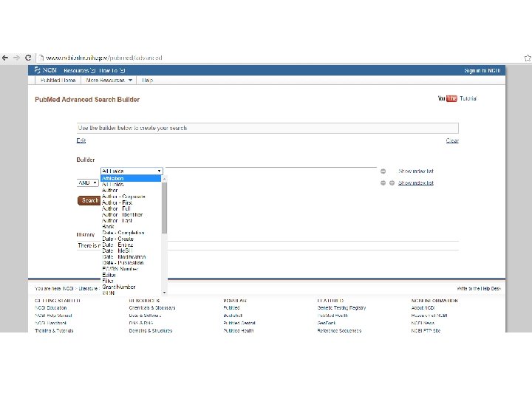Click the Sign in to NCBI link

(482, 71)
